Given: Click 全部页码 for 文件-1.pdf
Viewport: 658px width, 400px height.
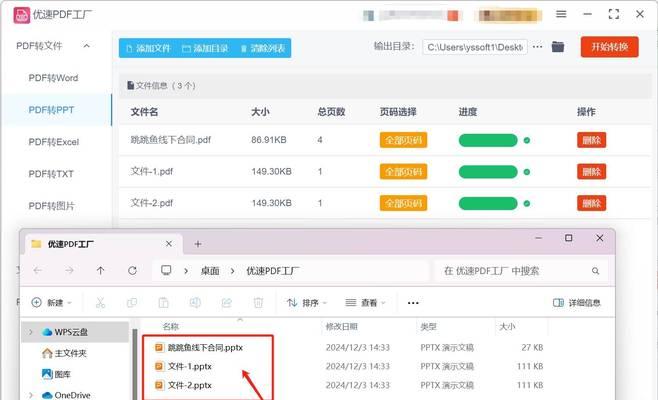Looking at the screenshot, I should [x=403, y=172].
